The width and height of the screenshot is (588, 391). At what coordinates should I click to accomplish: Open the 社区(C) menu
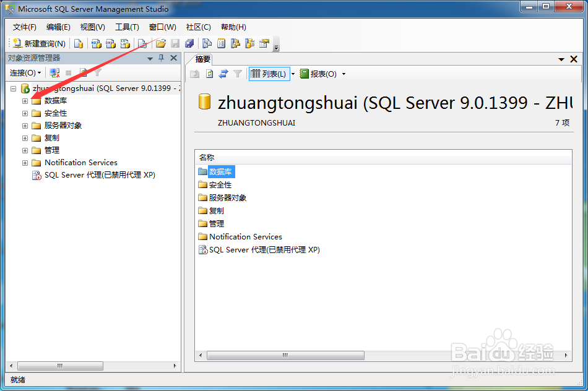[x=199, y=27]
